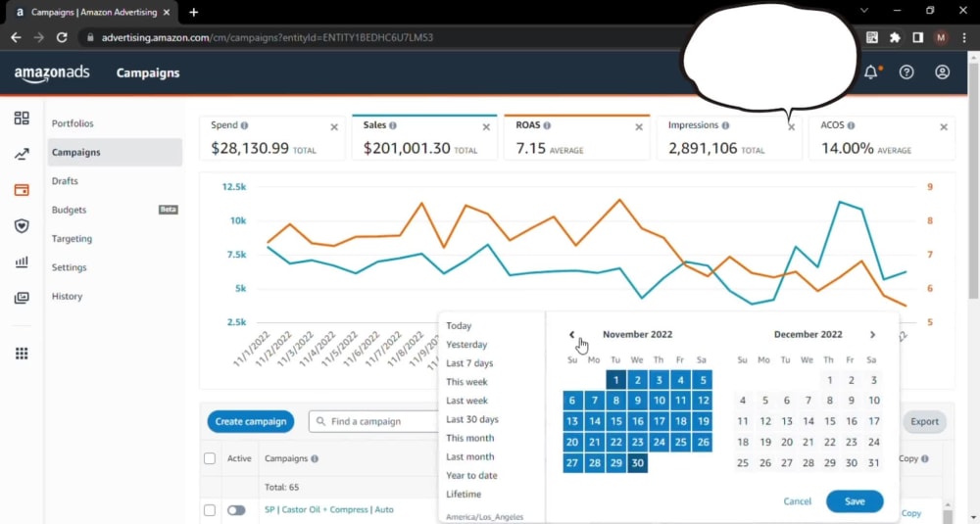This screenshot has width=980, height=524.
Task: Click the Copy link in campaign row
Action: [910, 513]
